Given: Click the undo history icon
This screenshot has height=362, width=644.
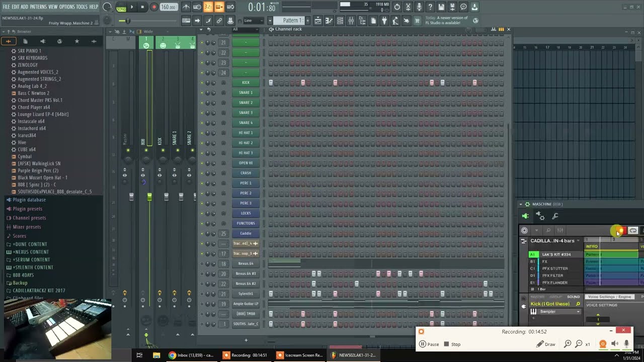Looking at the screenshot, I should point(397,7).
